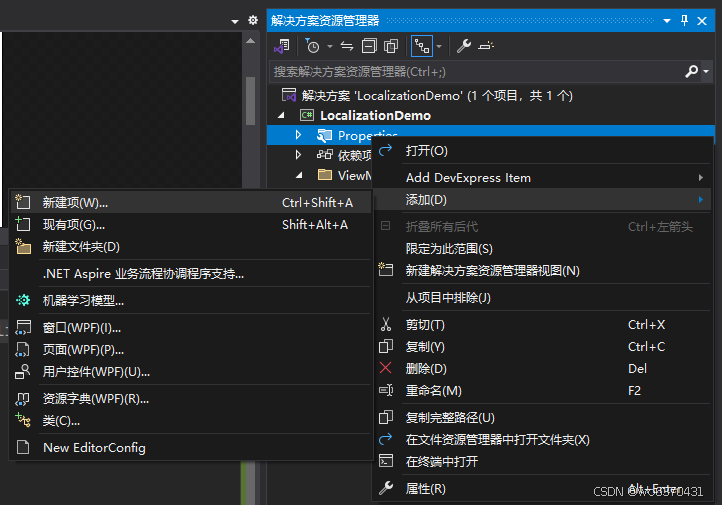
Task: Choose 复制(Y) from the context menu
Action: click(541, 347)
